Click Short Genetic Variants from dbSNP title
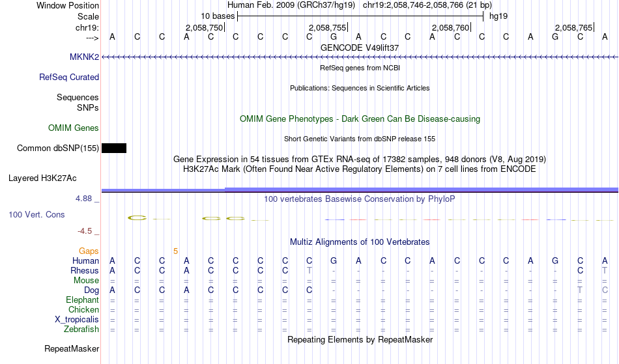Screen dimensions: 619x364 360,139
